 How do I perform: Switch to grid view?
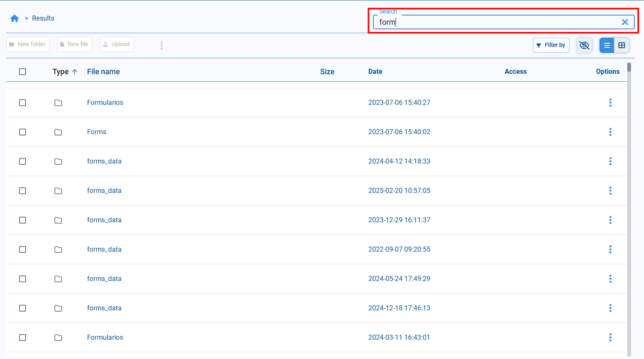622,45
